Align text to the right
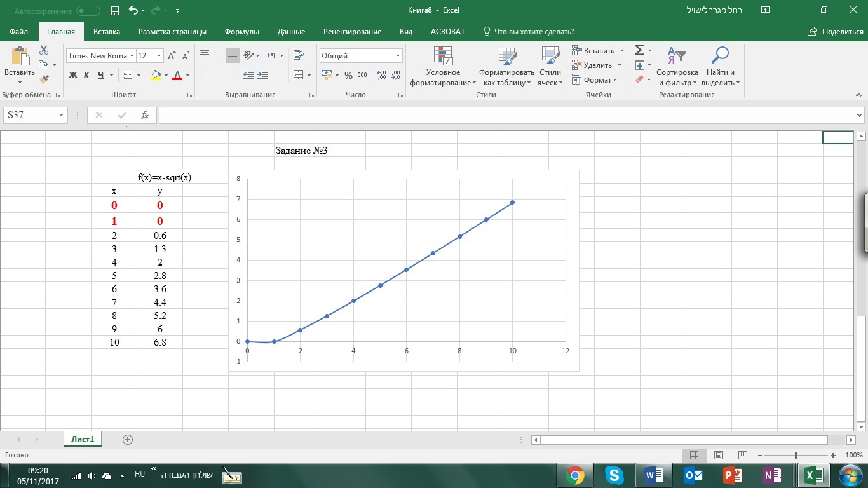The image size is (868, 488). point(233,75)
